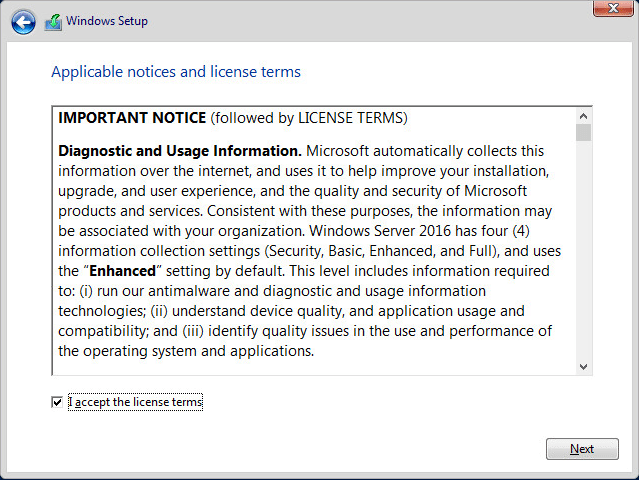The width and height of the screenshot is (639, 480).
Task: Uncheck the accept license terms checkbox
Action: pos(57,402)
